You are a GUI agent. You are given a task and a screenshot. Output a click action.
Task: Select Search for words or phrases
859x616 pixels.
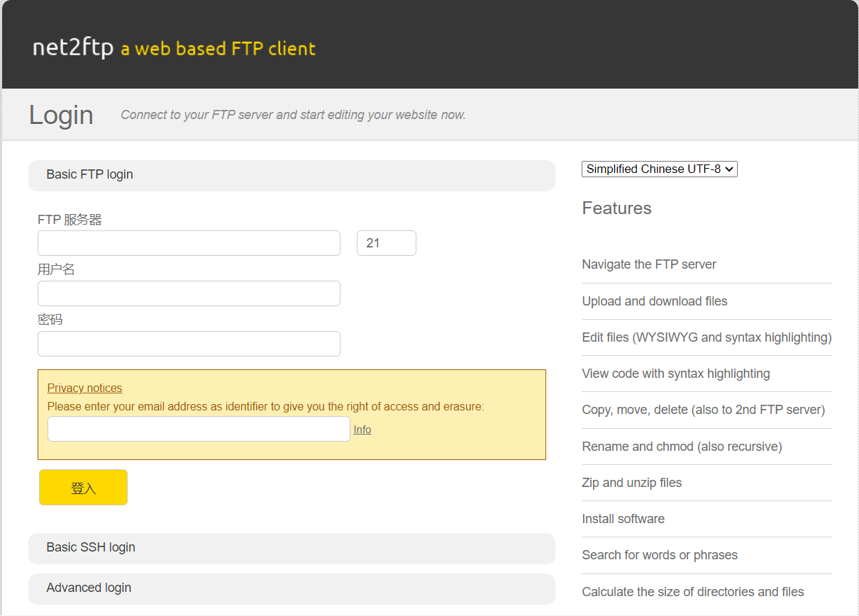click(x=660, y=555)
